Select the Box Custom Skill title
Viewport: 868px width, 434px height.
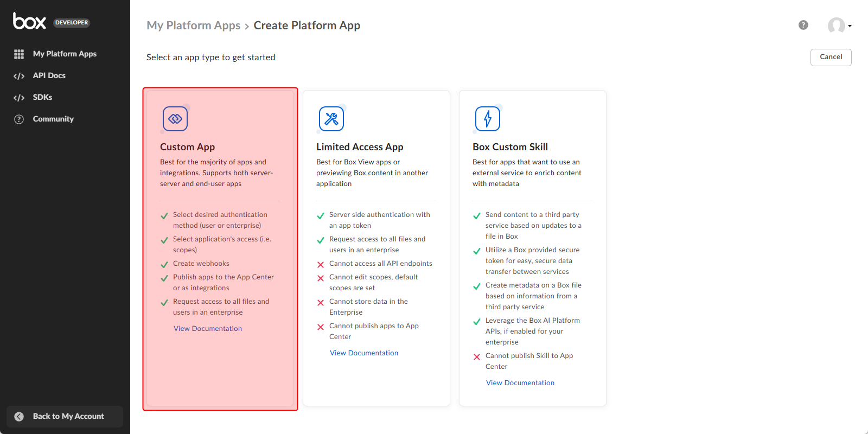pyautogui.click(x=510, y=147)
